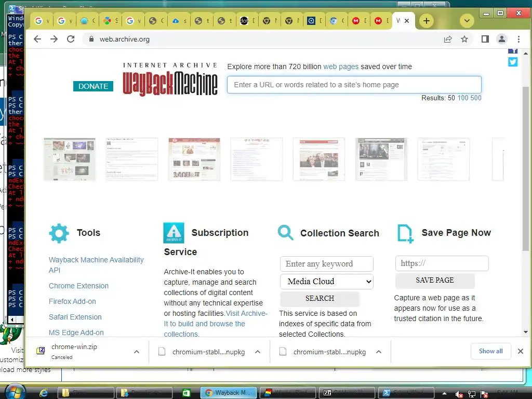
Task: Click the page scrollbar down arrow
Action: 526,332
